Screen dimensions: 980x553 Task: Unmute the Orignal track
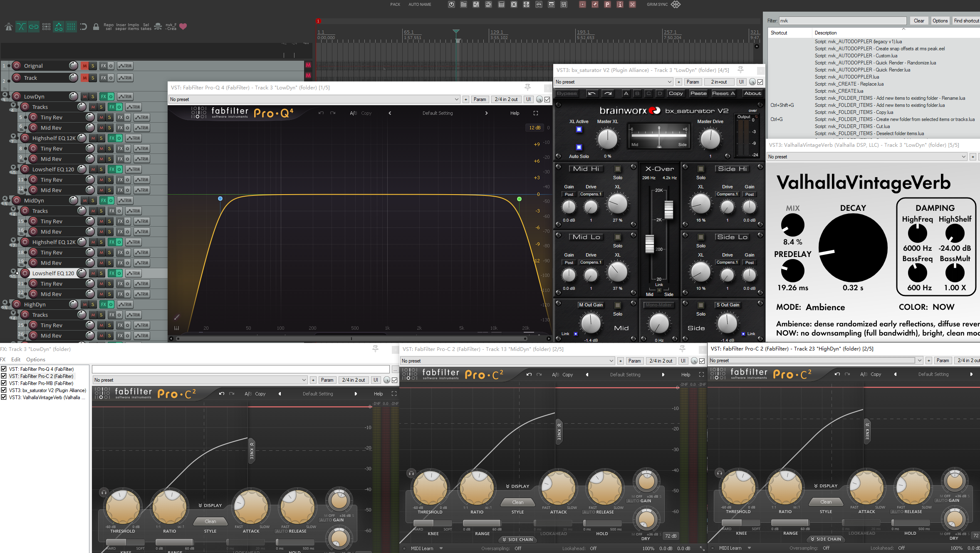[84, 66]
